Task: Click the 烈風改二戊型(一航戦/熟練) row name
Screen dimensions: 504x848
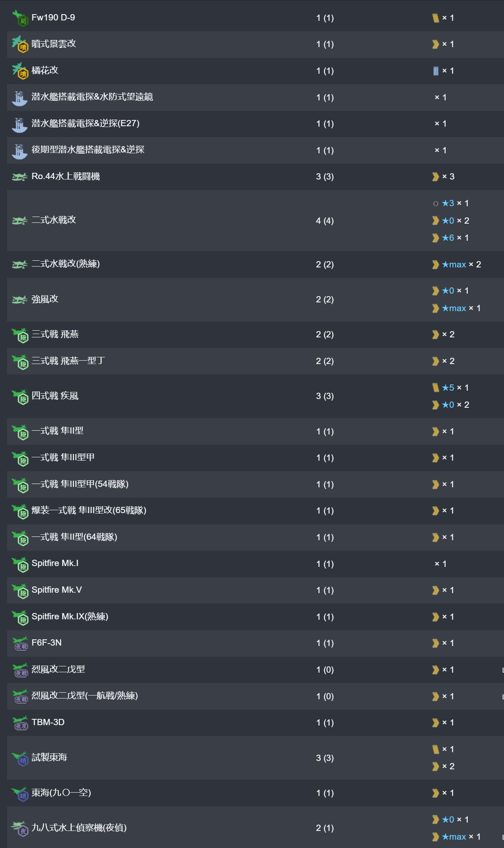Action: (x=85, y=696)
